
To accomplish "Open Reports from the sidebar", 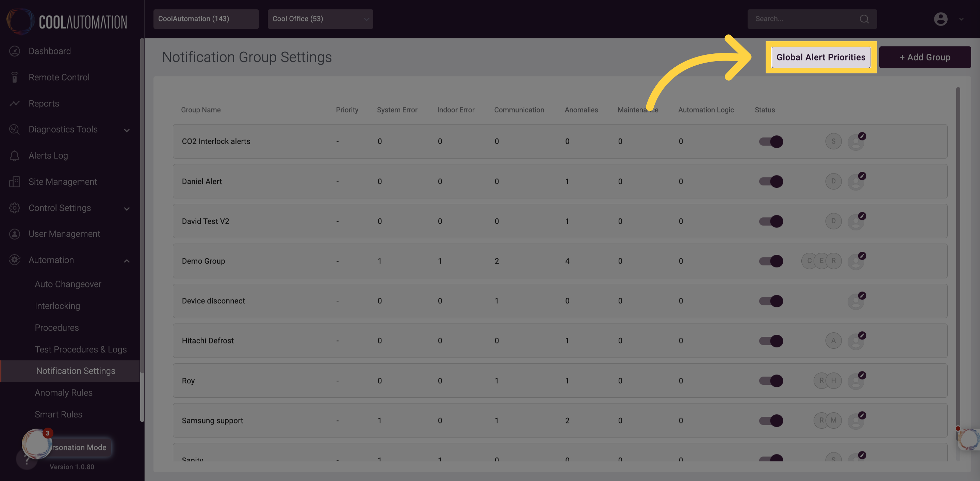I will [43, 103].
